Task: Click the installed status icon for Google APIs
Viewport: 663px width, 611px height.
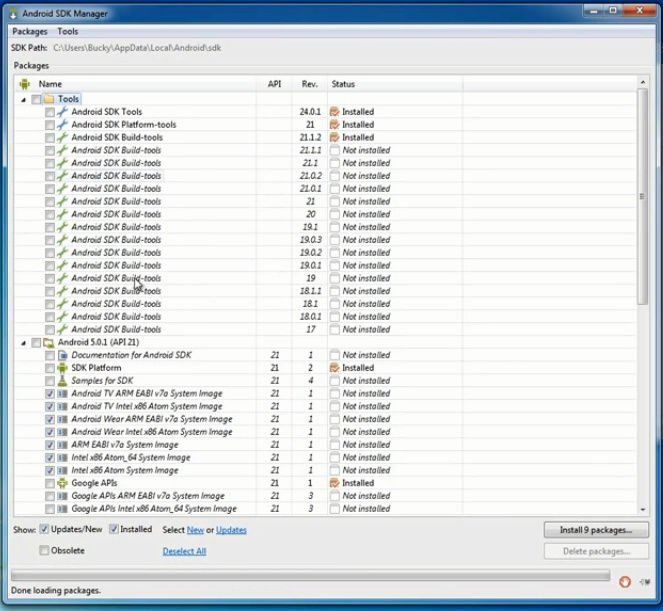Action: click(x=334, y=483)
